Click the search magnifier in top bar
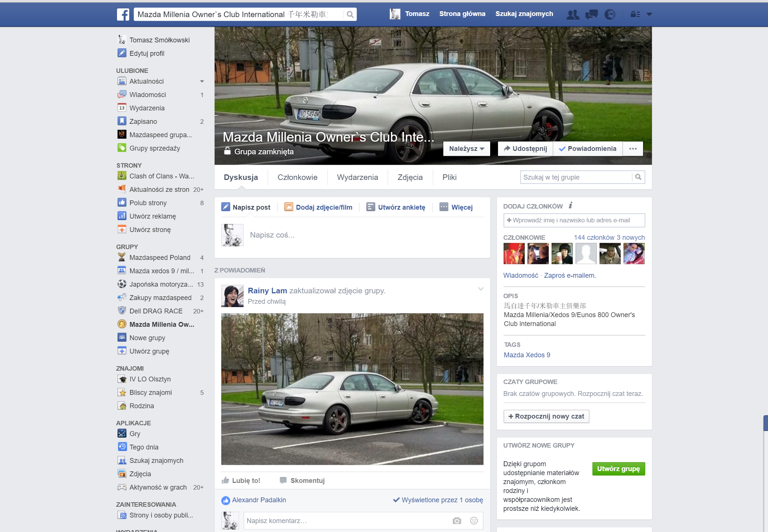 click(350, 14)
